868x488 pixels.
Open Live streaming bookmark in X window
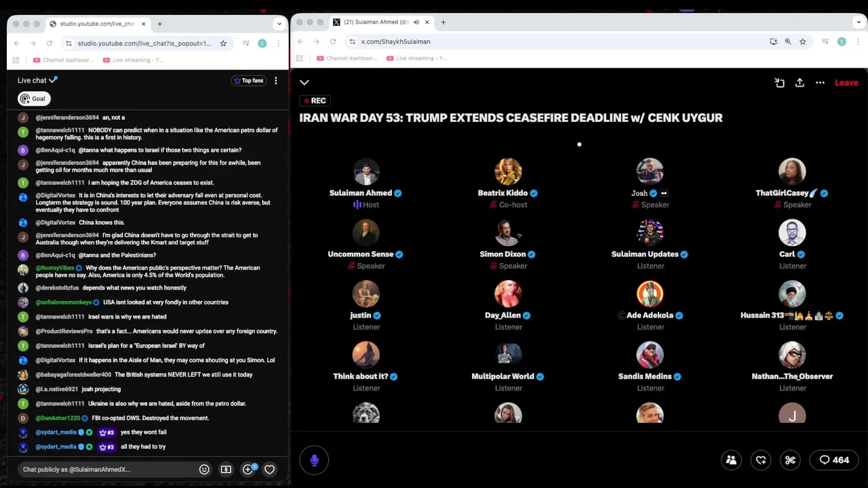click(x=417, y=58)
